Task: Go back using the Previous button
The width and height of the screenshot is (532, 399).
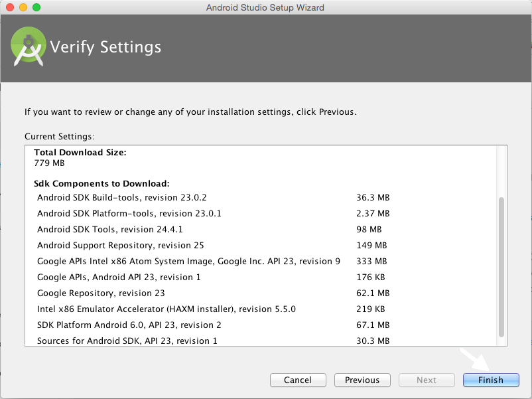Action: 362,380
